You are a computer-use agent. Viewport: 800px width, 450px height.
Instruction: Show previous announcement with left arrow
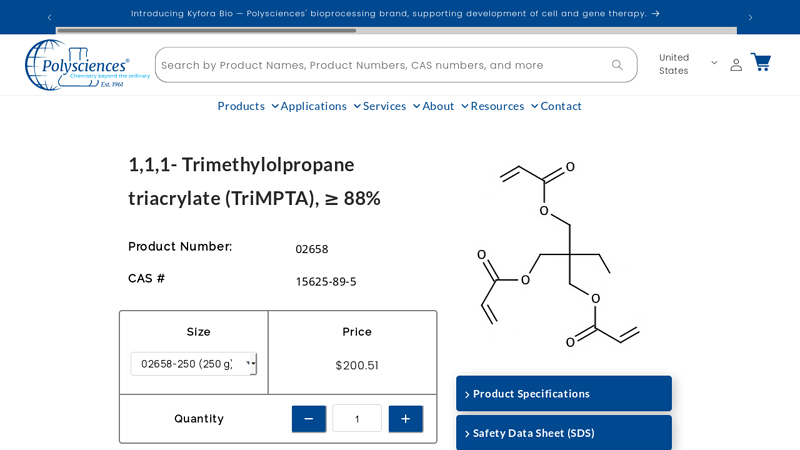coord(49,17)
